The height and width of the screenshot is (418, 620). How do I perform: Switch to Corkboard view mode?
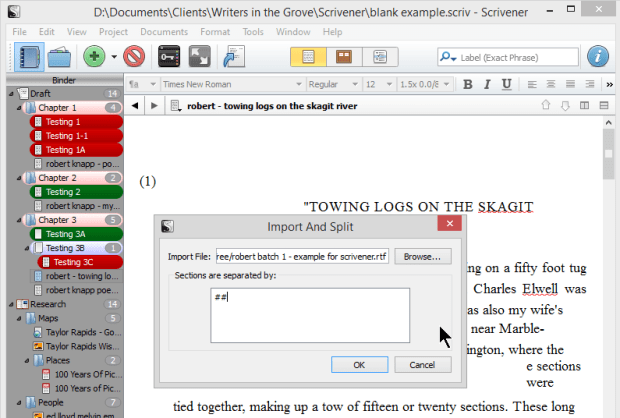coord(344,57)
